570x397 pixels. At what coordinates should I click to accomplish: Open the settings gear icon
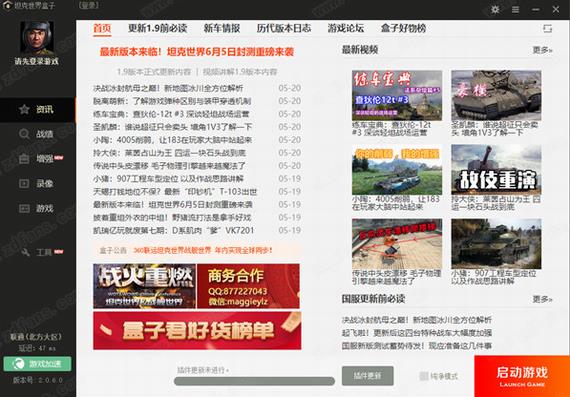(x=495, y=9)
